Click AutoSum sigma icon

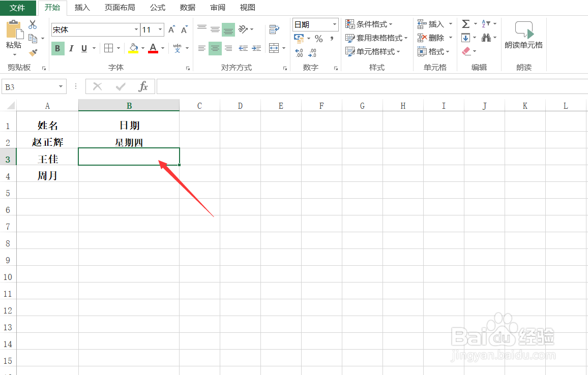466,24
